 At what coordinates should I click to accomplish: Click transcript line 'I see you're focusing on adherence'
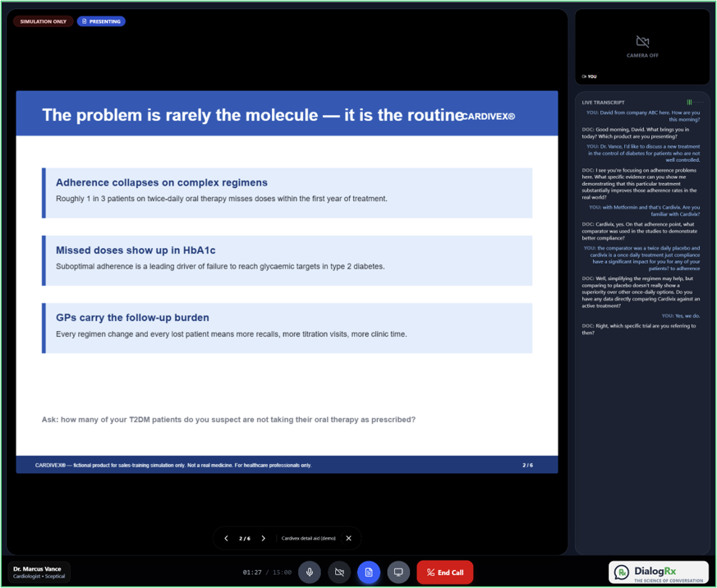click(639, 183)
